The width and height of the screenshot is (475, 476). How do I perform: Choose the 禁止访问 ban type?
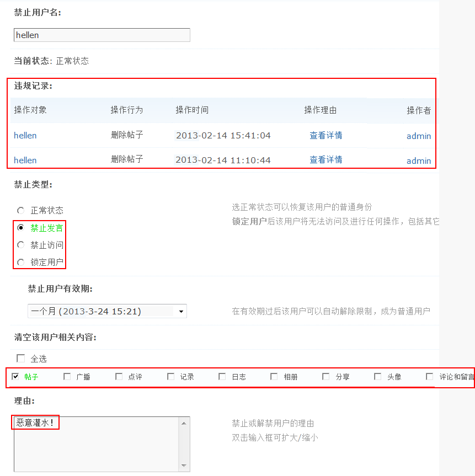pos(21,245)
